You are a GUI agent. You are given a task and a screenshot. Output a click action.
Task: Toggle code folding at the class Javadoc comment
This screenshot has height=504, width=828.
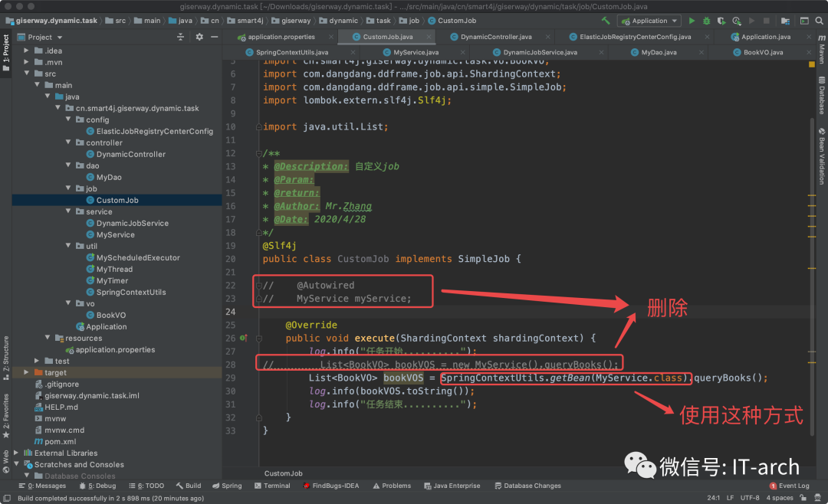click(259, 154)
